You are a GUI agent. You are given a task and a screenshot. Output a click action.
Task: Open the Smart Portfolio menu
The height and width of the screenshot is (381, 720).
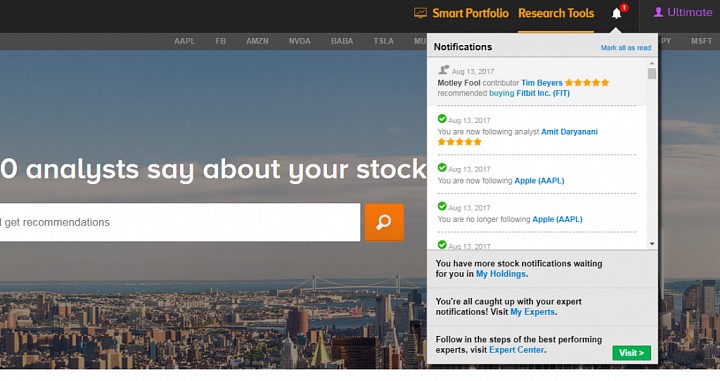click(470, 13)
